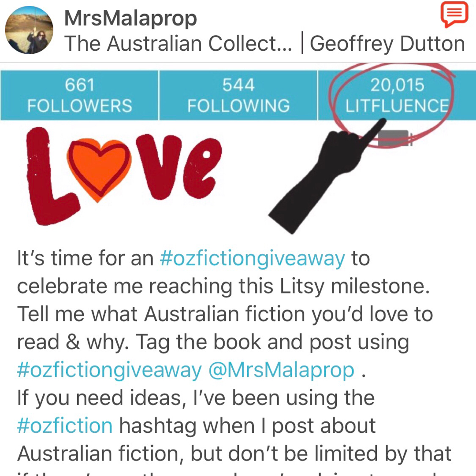The width and height of the screenshot is (476, 476).
Task: Open the 544 Following tab
Action: 238,95
